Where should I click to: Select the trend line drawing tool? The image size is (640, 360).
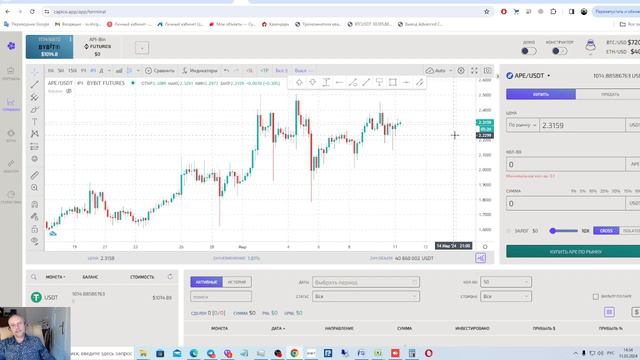35,84
